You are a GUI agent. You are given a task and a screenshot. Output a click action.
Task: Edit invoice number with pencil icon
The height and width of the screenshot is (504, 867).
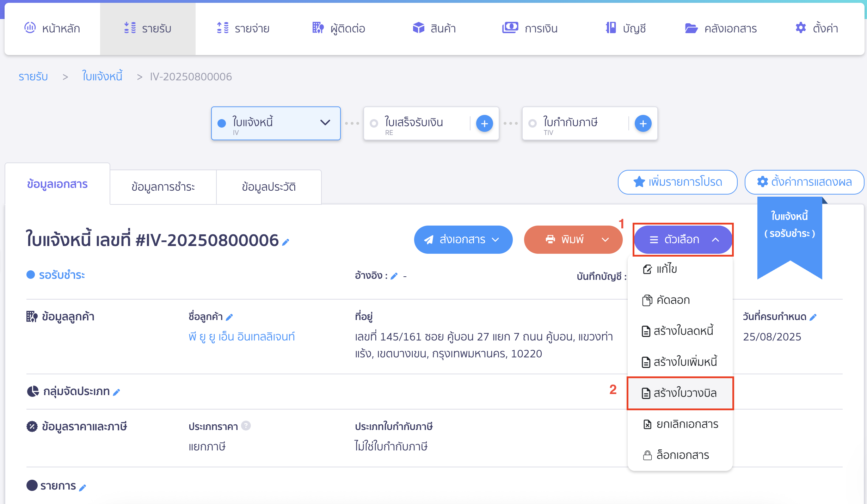click(286, 242)
